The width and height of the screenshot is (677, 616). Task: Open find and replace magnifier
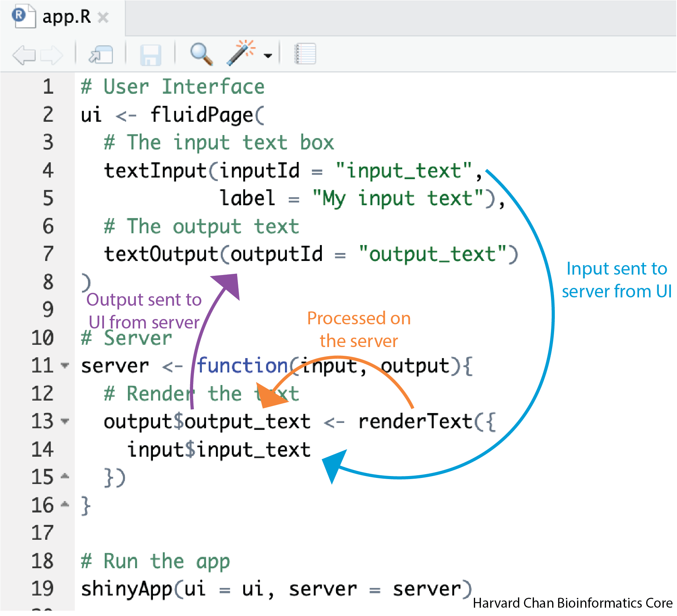[x=201, y=54]
